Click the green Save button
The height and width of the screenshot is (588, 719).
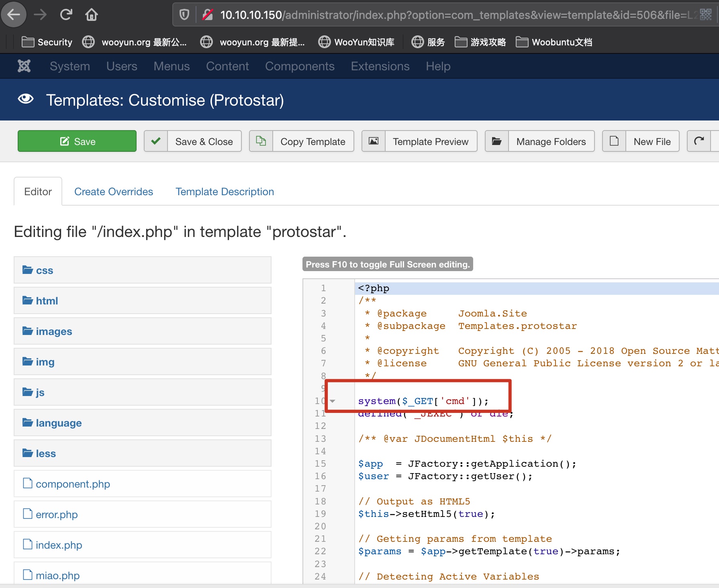pos(77,141)
